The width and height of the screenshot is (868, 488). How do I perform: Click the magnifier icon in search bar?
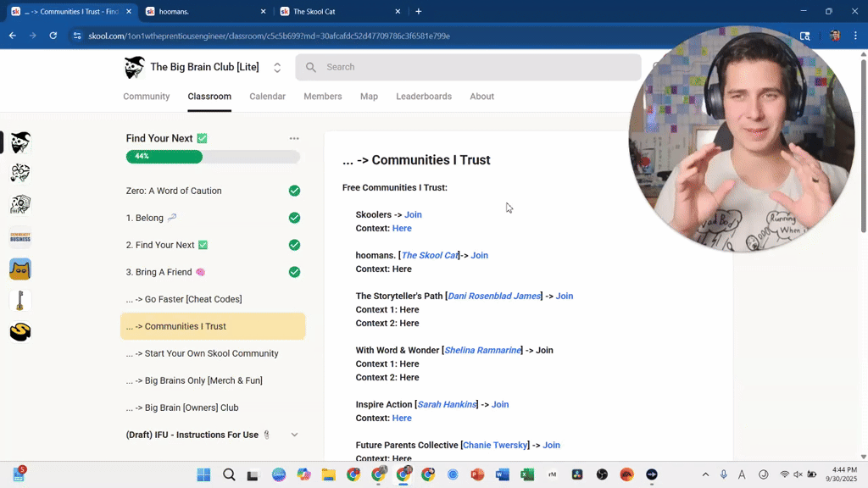point(311,67)
